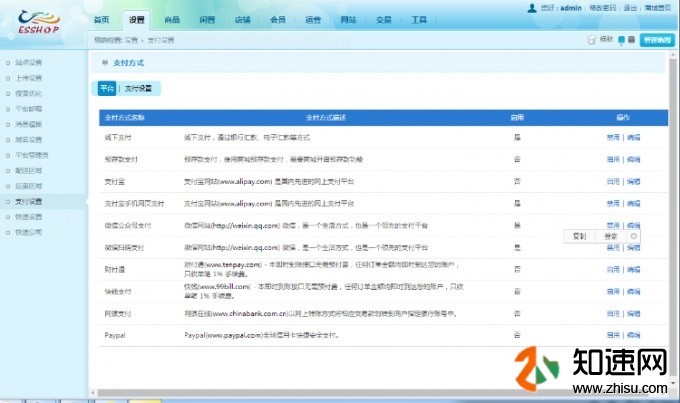680x403 pixels.
Task: Open 平台管理员 in the sidebar
Action: pyautogui.click(x=32, y=155)
